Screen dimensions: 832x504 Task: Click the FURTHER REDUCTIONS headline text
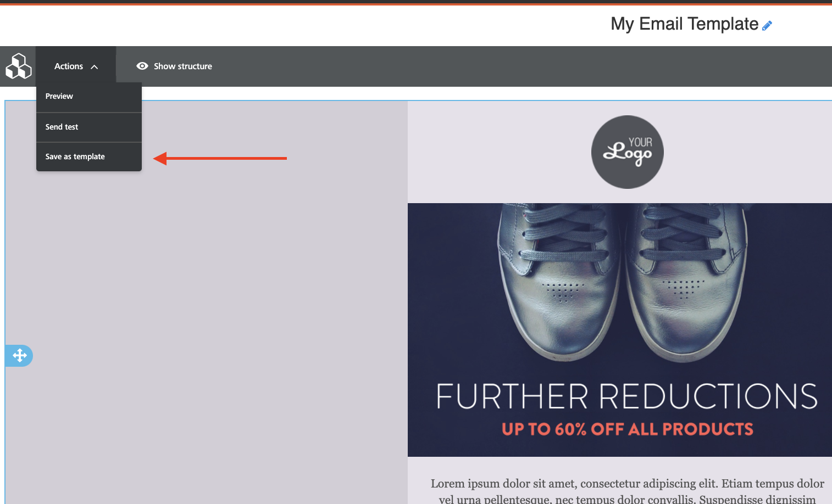(626, 396)
